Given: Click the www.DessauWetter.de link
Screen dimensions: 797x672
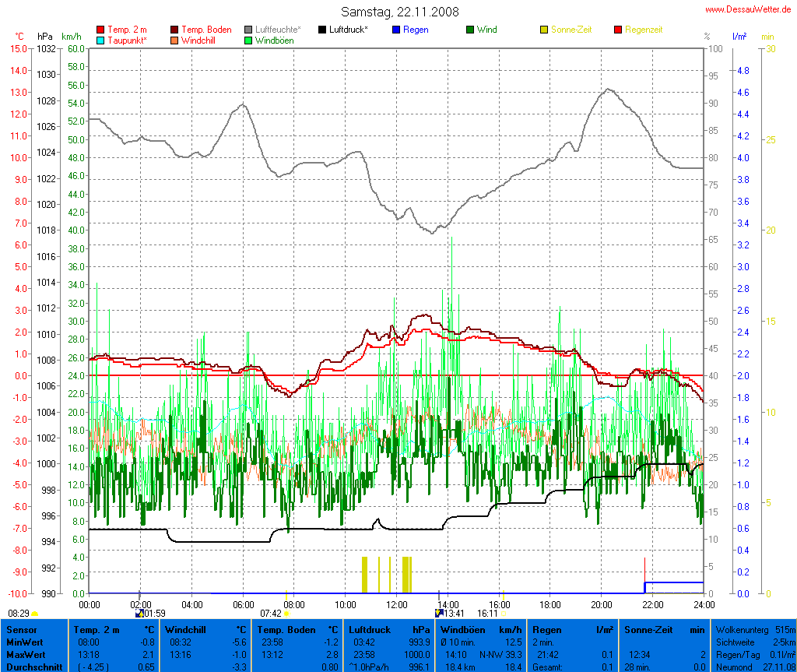Looking at the screenshot, I should click(748, 9).
